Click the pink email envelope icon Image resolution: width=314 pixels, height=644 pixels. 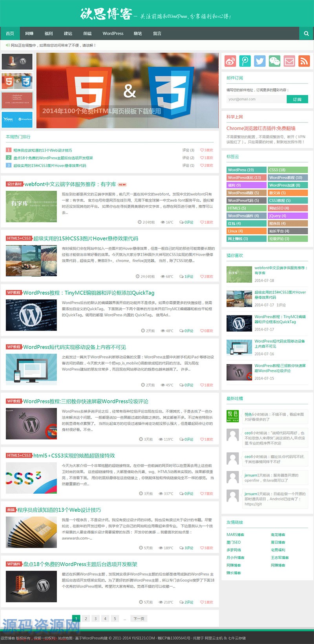[289, 61]
